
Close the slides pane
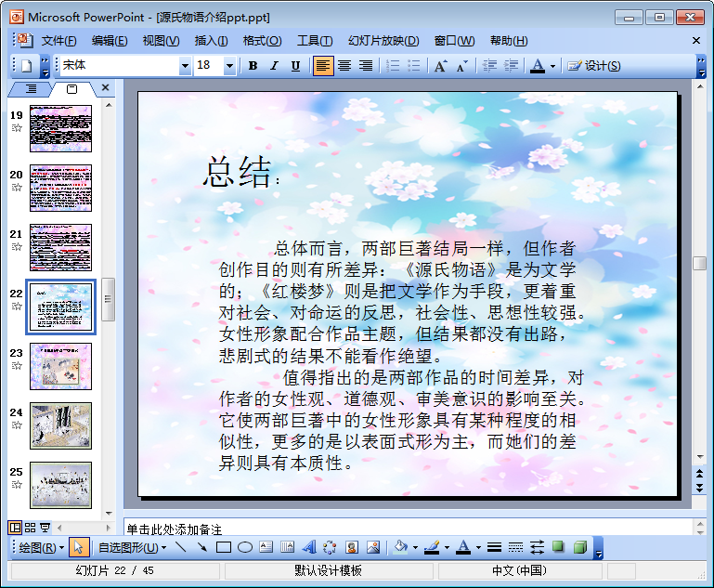tap(105, 87)
